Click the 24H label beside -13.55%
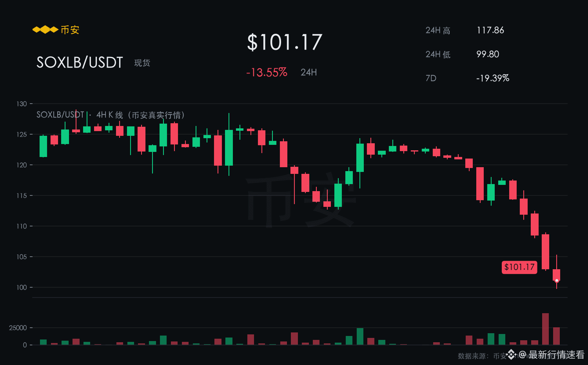588x365 pixels. pyautogui.click(x=309, y=72)
